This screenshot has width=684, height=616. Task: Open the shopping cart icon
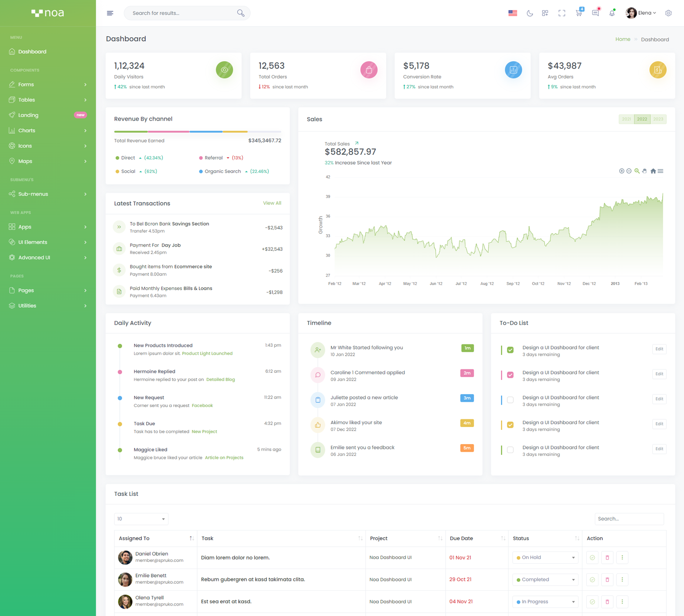(x=579, y=13)
